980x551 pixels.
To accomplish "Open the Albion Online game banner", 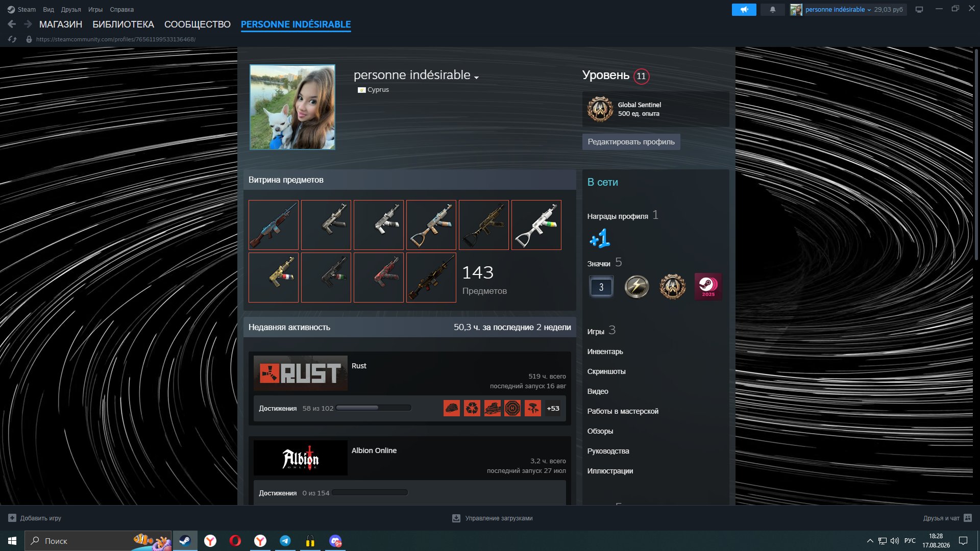I will tap(301, 458).
